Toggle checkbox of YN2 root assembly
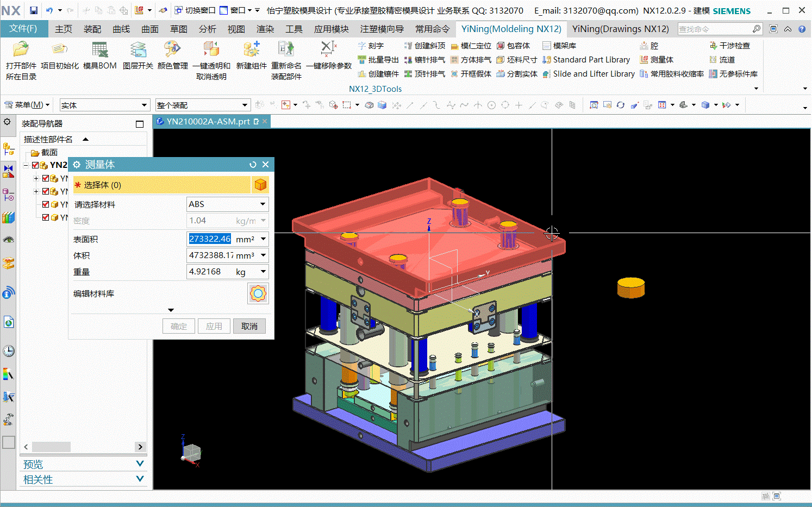The width and height of the screenshot is (812, 507). [x=35, y=165]
